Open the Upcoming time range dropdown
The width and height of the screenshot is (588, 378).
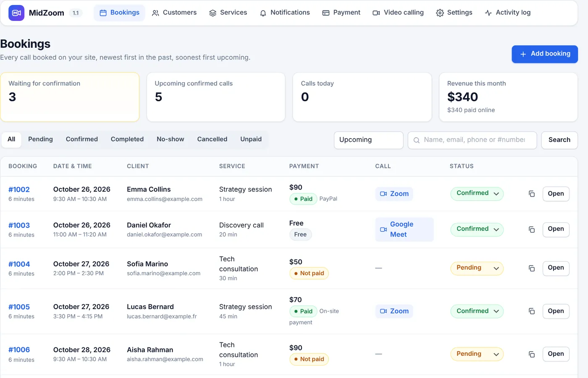[369, 140]
